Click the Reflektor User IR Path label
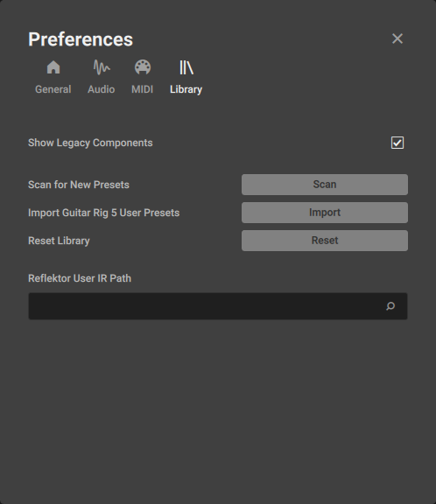This screenshot has width=436, height=504. click(x=80, y=278)
